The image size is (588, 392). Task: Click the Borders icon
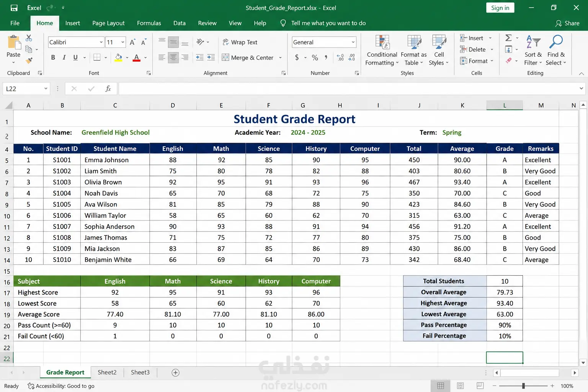(x=97, y=57)
